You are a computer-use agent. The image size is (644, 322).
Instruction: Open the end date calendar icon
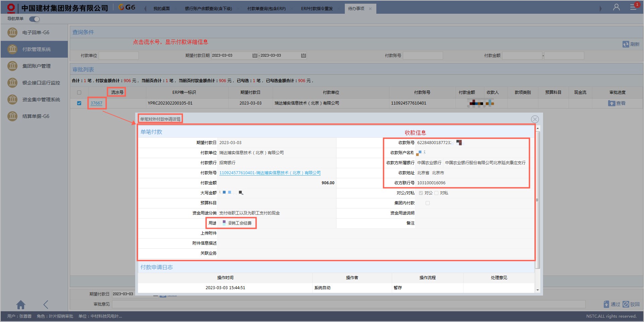pyautogui.click(x=304, y=56)
